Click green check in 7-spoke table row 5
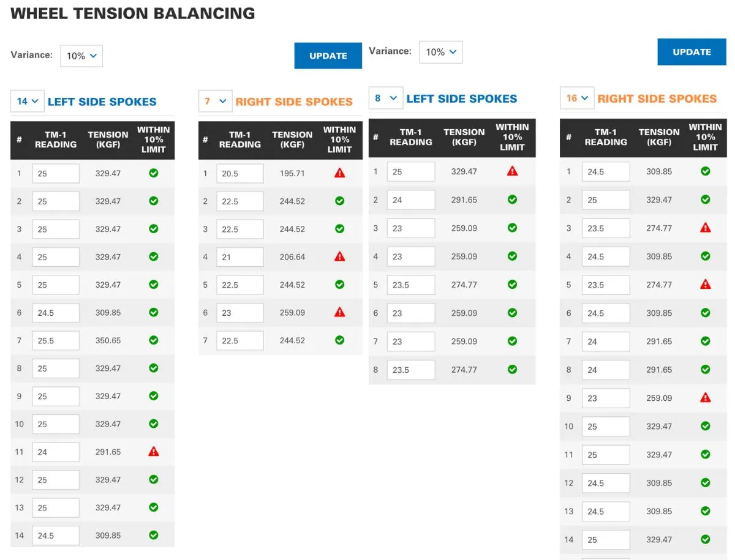The image size is (735, 560). pyautogui.click(x=340, y=285)
